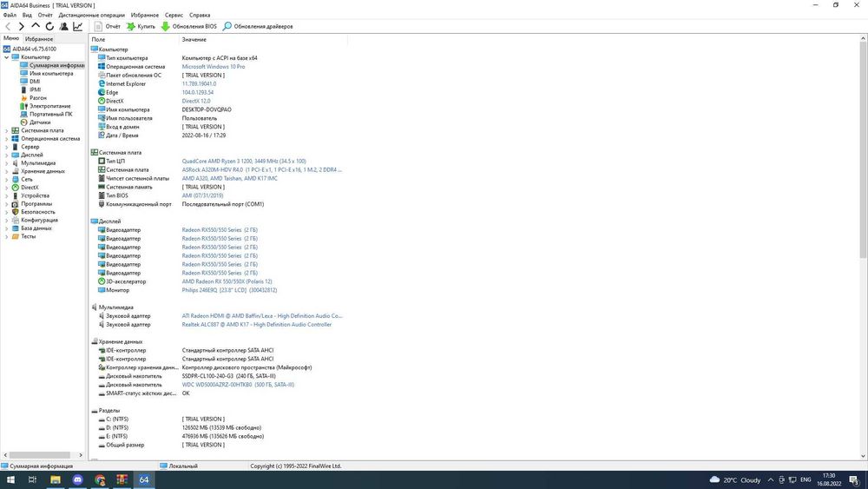Open Task View on the taskbar
The image size is (868, 489).
[x=33, y=479]
